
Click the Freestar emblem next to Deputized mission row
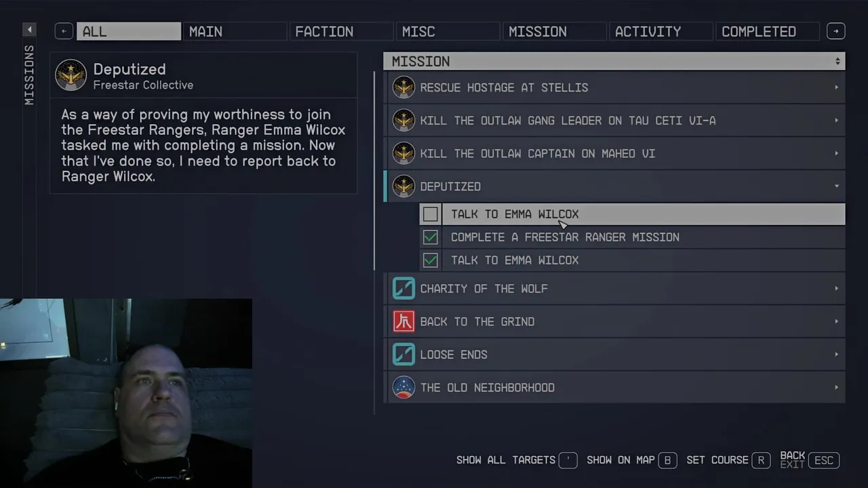[x=403, y=186]
